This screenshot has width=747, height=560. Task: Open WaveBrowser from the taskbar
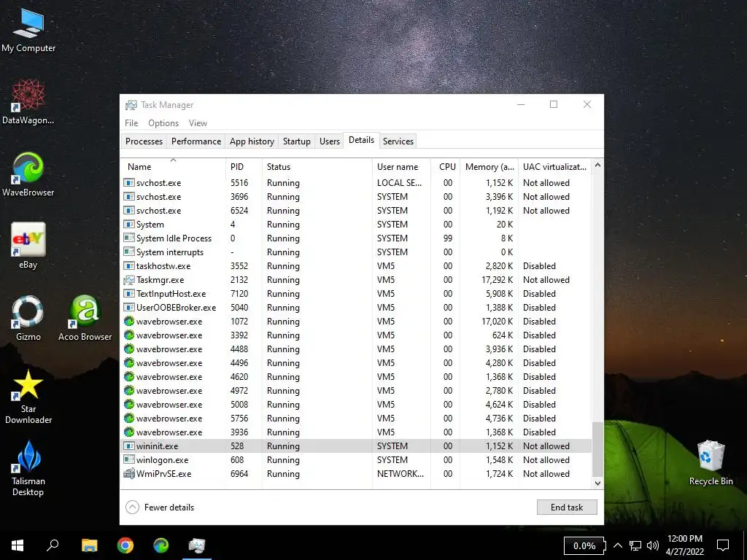[x=161, y=545]
